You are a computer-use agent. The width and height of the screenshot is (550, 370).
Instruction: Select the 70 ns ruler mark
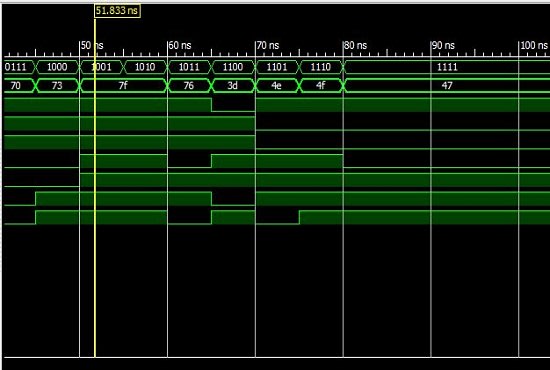click(x=268, y=46)
